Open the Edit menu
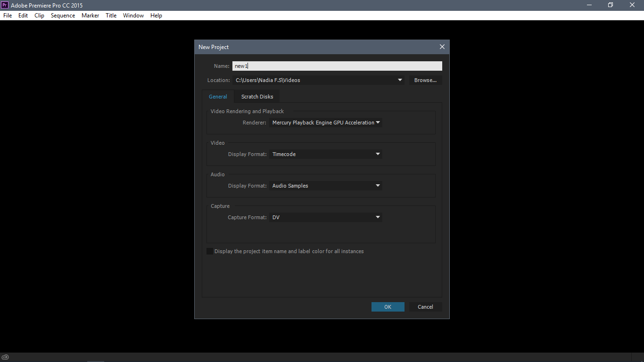Image resolution: width=644 pixels, height=362 pixels. coord(23,16)
